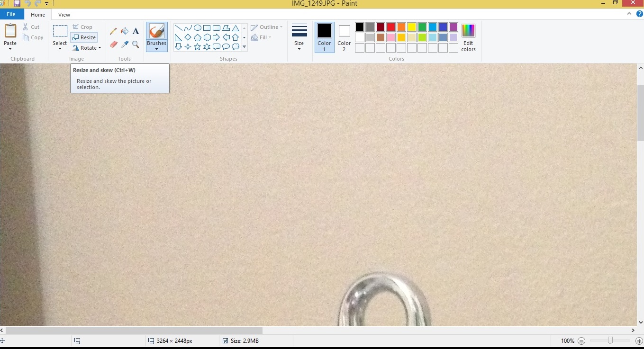Select the Fill with color bucket tool
644x349 pixels.
point(125,31)
